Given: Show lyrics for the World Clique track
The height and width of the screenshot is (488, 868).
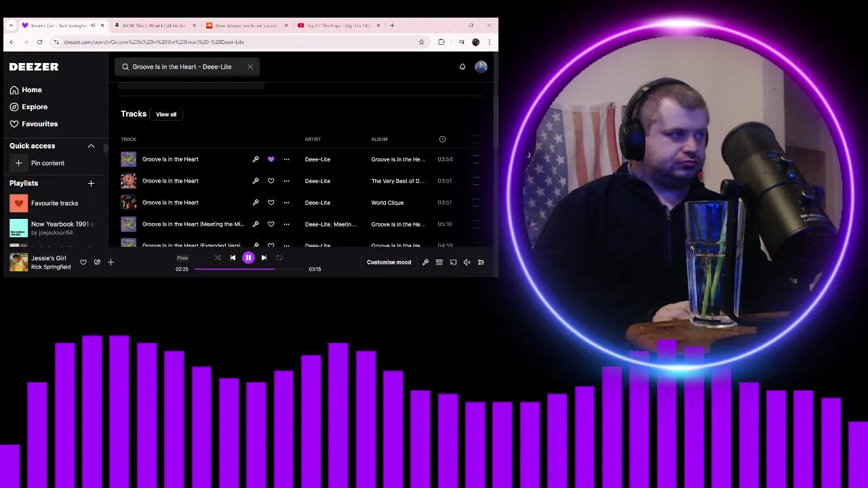Looking at the screenshot, I should tap(256, 203).
